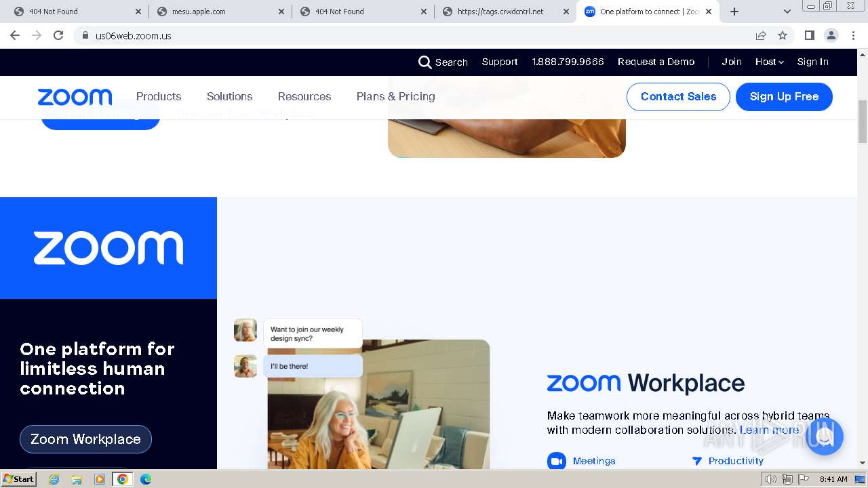The image size is (868, 488).
Task: Open the Products menu
Action: pos(159,96)
